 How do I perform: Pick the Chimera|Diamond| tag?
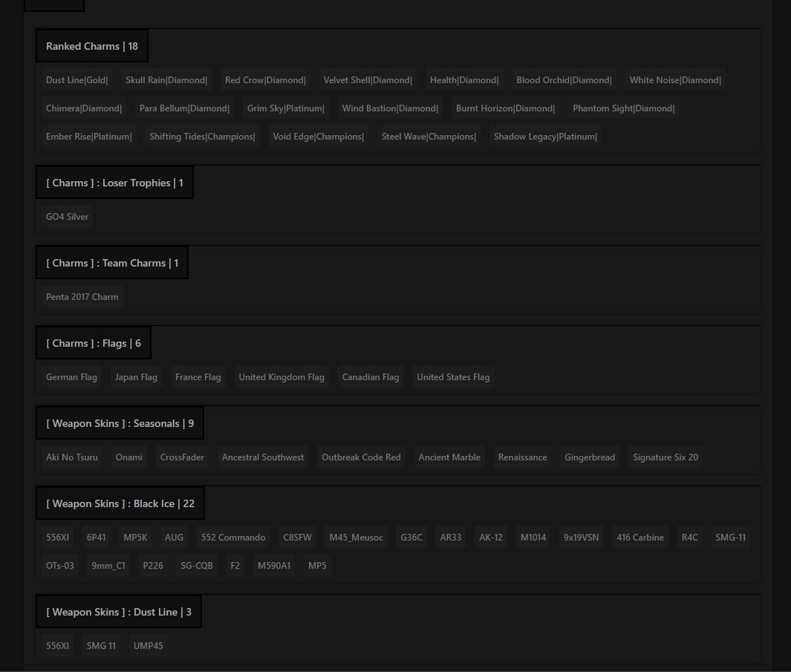(x=84, y=108)
